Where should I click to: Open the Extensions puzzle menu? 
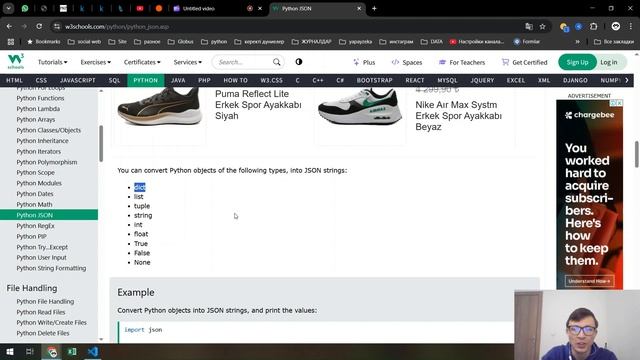[593, 27]
